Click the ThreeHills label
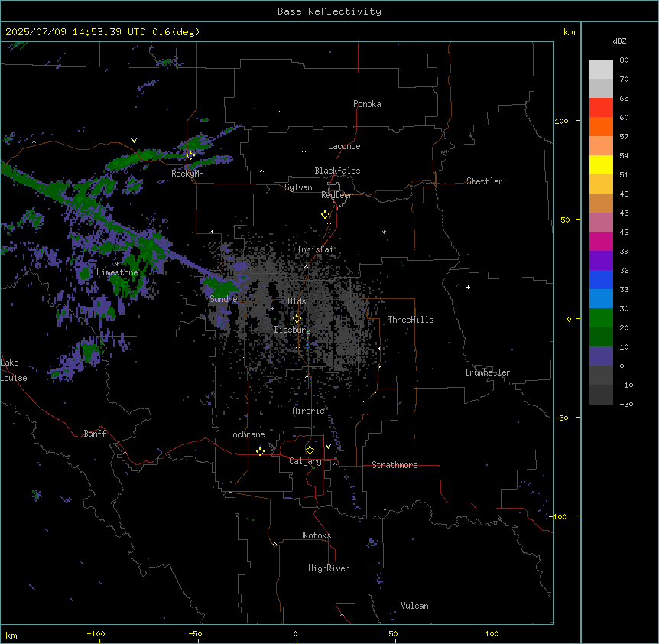This screenshot has height=644, width=659. tap(411, 320)
